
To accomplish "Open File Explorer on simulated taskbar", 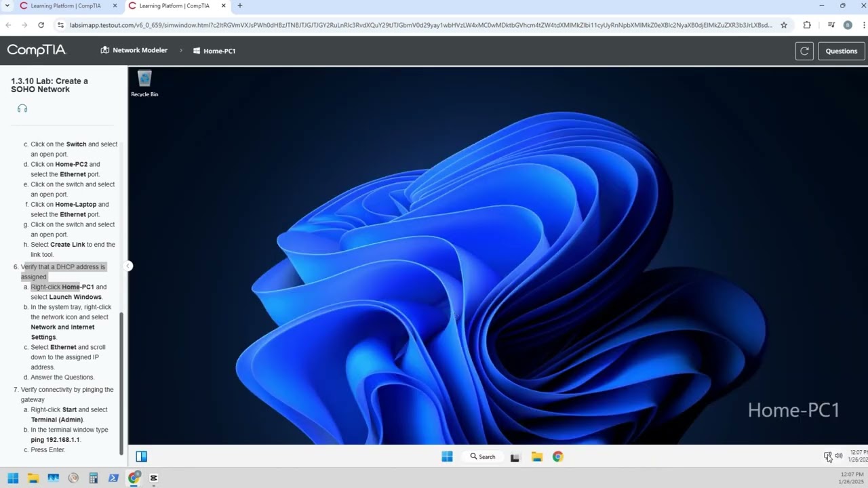I will point(536,457).
